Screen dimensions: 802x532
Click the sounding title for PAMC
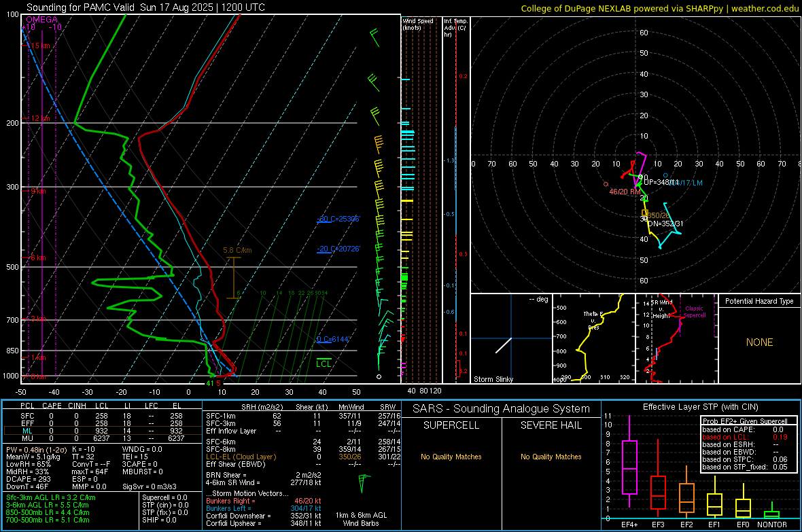point(145,7)
